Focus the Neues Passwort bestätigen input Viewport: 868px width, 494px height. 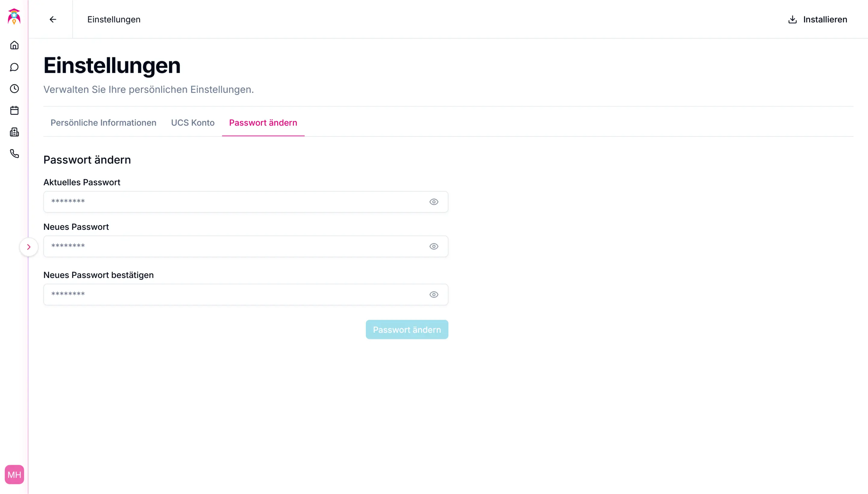pyautogui.click(x=234, y=295)
